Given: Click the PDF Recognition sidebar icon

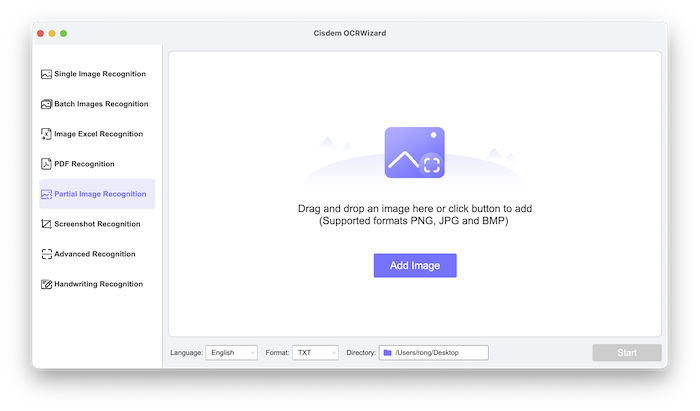Looking at the screenshot, I should pos(46,164).
